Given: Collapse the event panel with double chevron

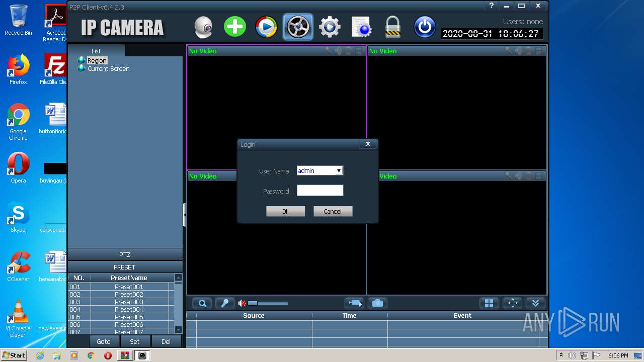Looking at the screenshot, I should [535, 303].
